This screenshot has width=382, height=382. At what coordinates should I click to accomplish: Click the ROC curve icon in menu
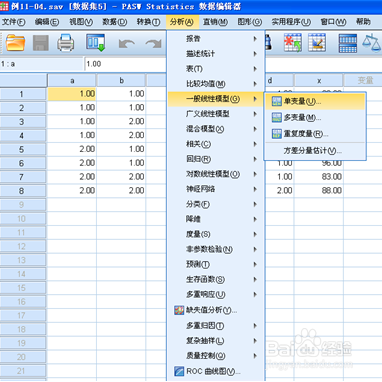179,371
